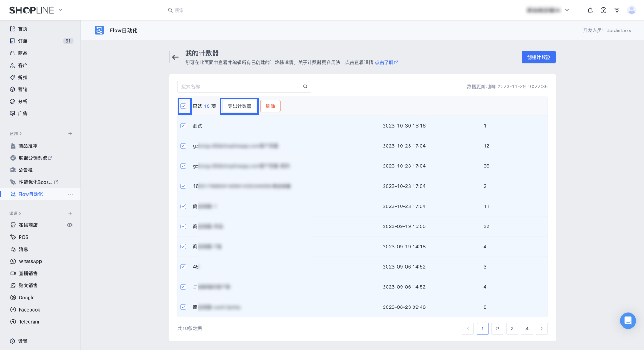Click the three dots next to Flow自动化

[70, 194]
